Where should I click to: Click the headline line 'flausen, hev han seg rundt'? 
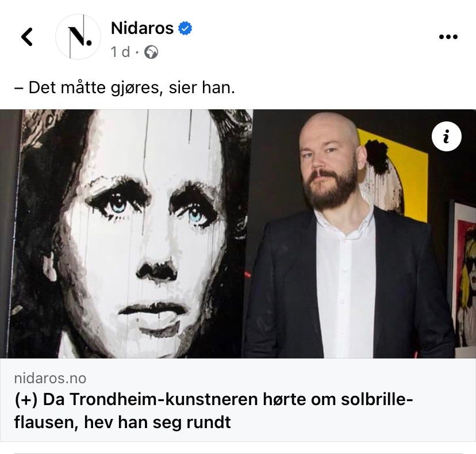122,422
